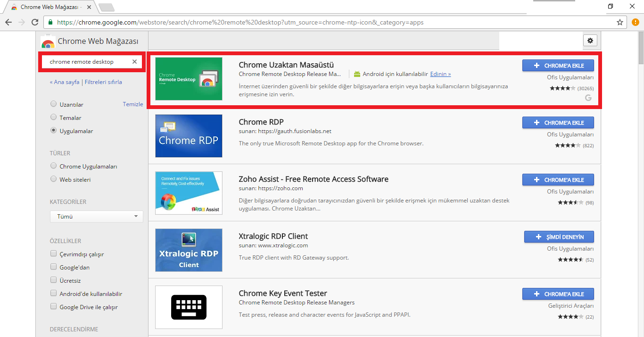This screenshot has height=337, width=644.
Task: Select the Uzantılar radio button
Action: pos(53,104)
